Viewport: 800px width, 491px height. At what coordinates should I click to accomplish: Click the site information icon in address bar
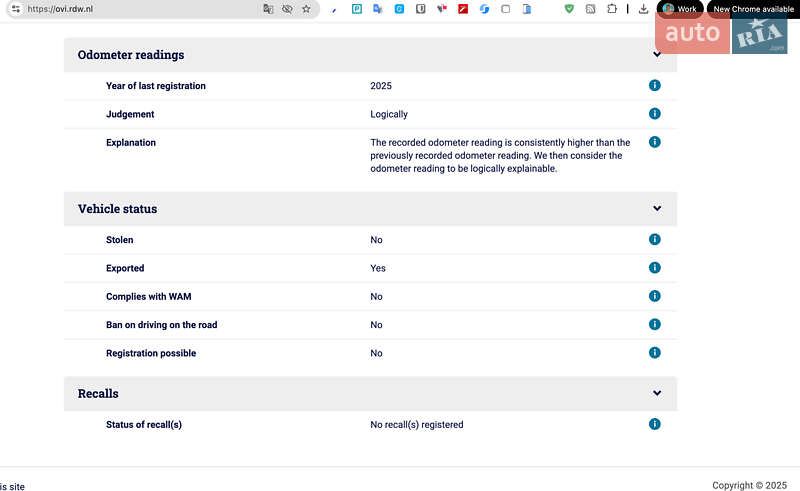tap(15, 9)
